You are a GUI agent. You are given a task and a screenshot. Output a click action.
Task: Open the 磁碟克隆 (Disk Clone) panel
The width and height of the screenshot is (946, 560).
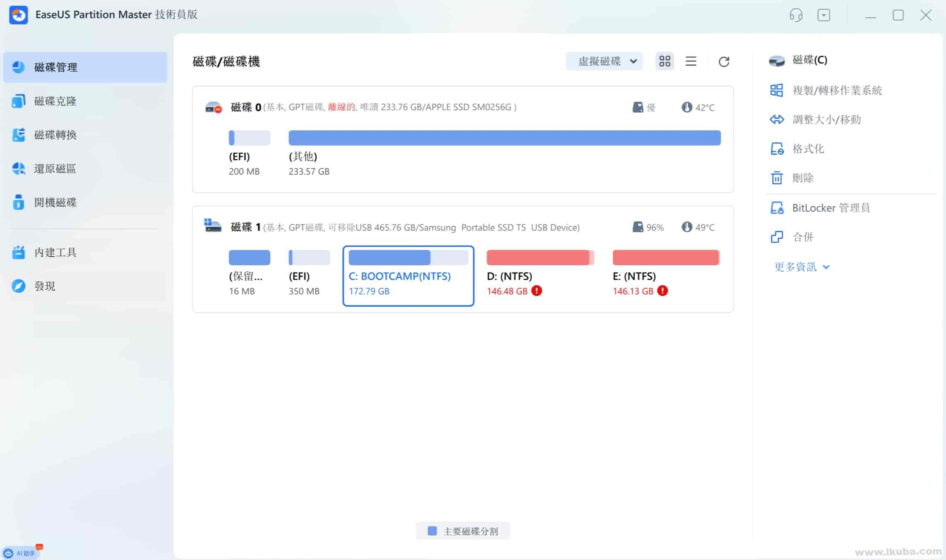click(x=55, y=101)
